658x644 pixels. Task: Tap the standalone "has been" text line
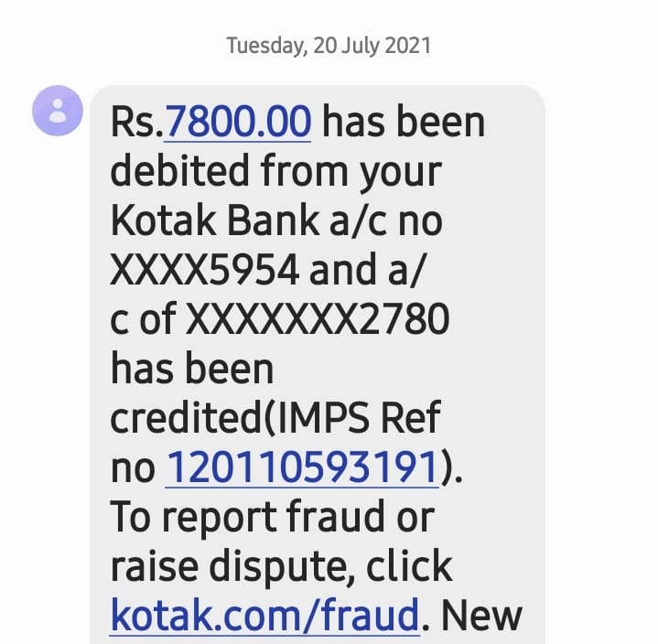click(x=192, y=368)
